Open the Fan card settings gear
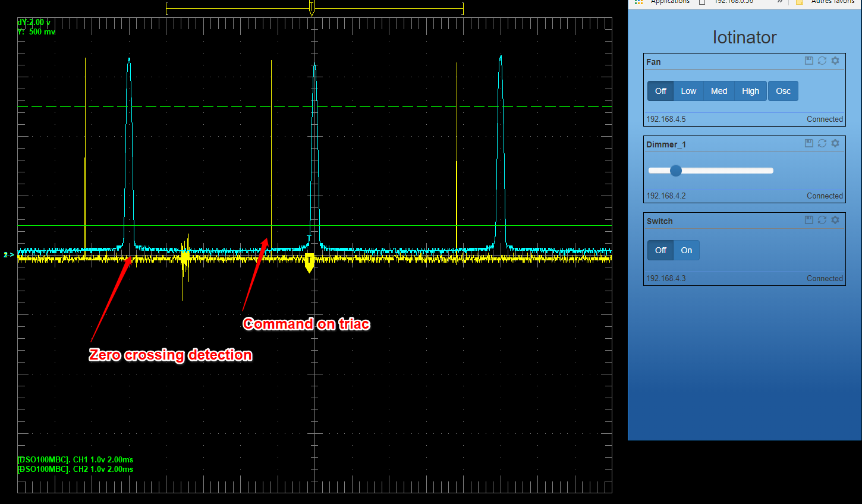 (x=835, y=61)
